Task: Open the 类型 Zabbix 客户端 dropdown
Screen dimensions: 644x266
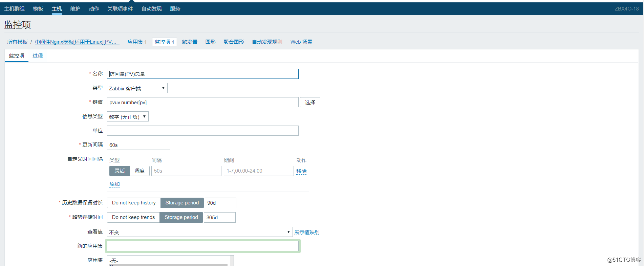Action: [137, 88]
